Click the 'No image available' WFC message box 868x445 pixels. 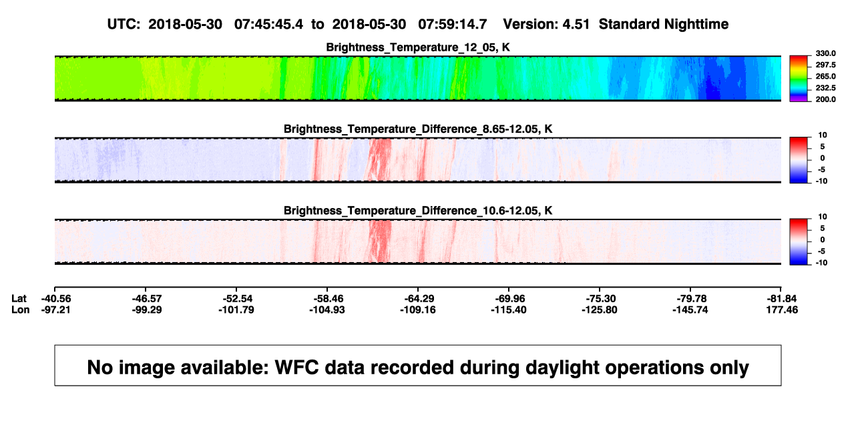click(418, 365)
